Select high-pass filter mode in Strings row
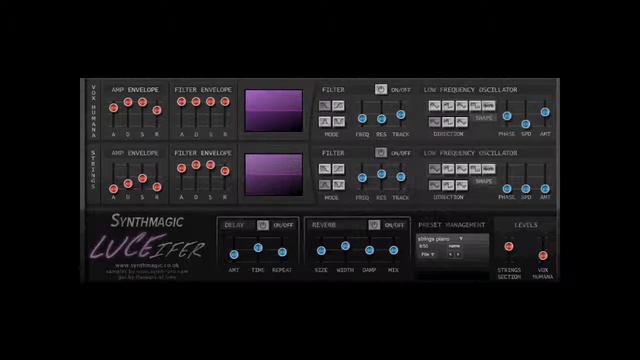The width and height of the screenshot is (640, 360). (x=338, y=169)
